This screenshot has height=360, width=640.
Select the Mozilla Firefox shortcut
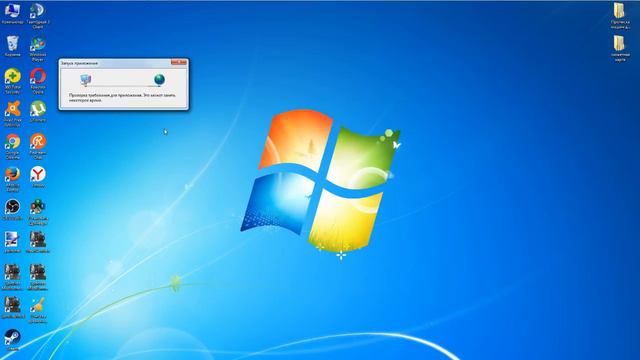click(x=13, y=179)
